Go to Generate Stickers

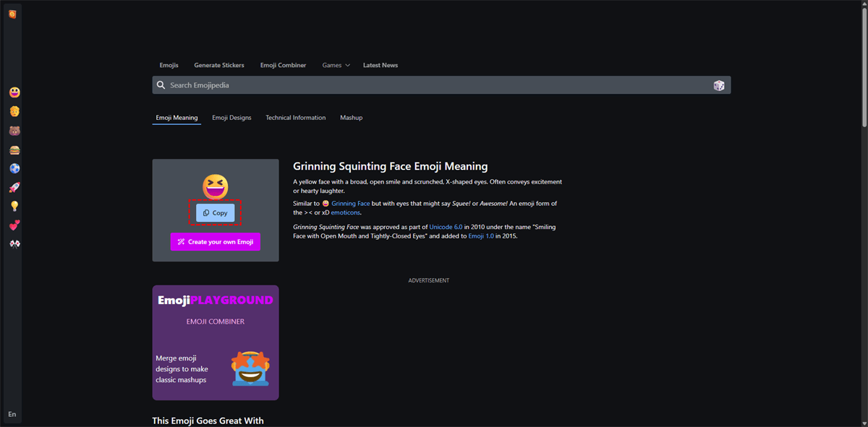tap(219, 65)
